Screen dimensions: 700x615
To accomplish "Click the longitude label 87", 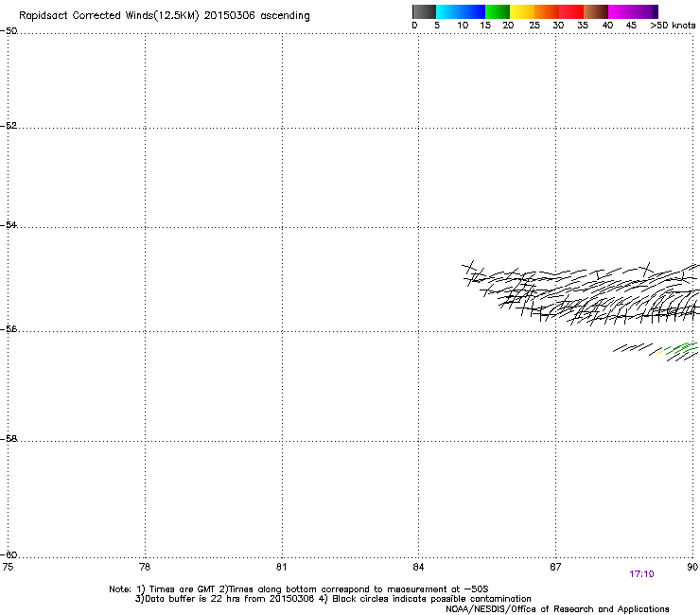I will pos(555,567).
